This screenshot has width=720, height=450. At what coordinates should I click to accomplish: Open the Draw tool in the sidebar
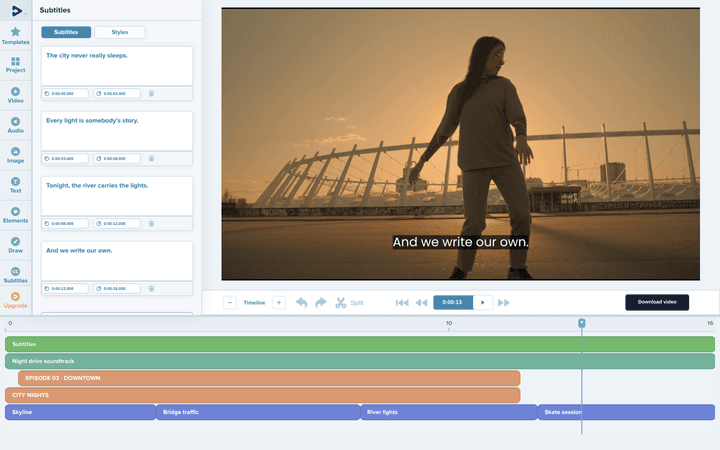pyautogui.click(x=16, y=245)
